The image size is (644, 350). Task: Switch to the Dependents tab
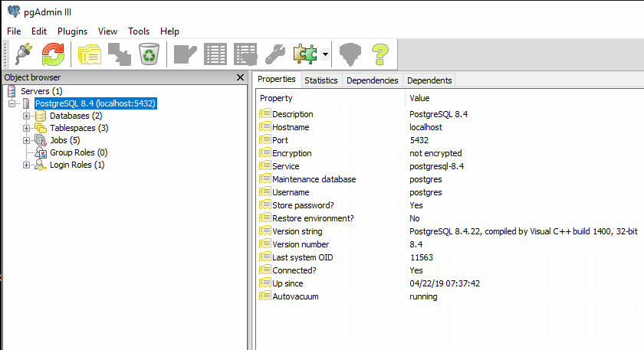tap(429, 80)
